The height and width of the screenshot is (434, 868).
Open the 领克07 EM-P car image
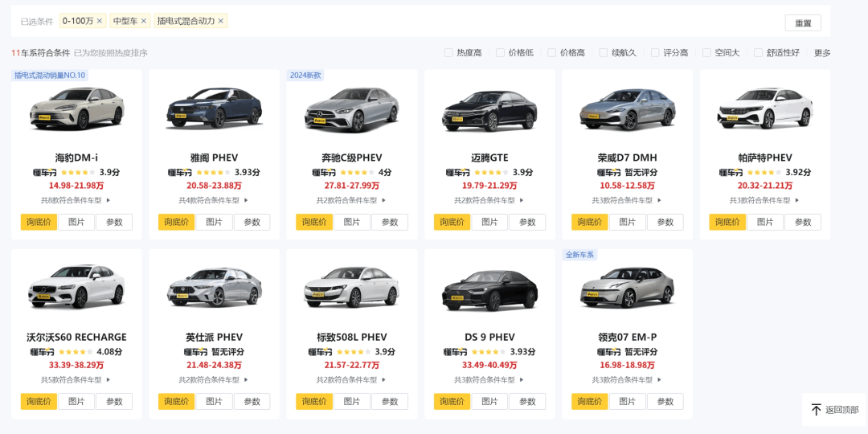(627, 288)
